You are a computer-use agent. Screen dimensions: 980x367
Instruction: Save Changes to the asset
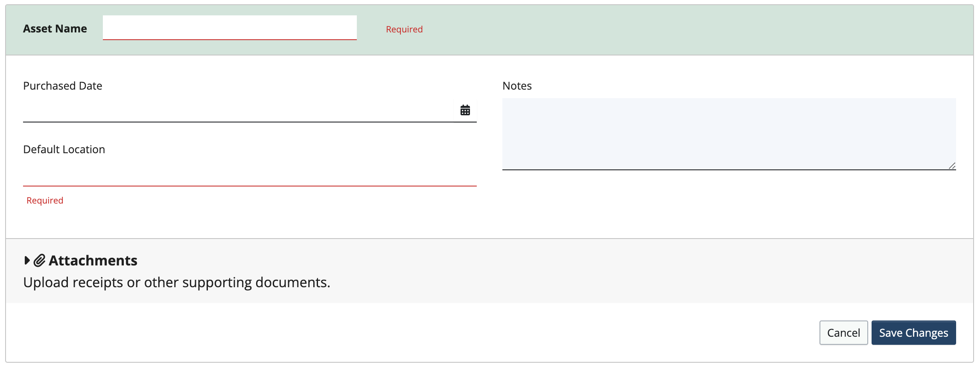[x=913, y=332]
